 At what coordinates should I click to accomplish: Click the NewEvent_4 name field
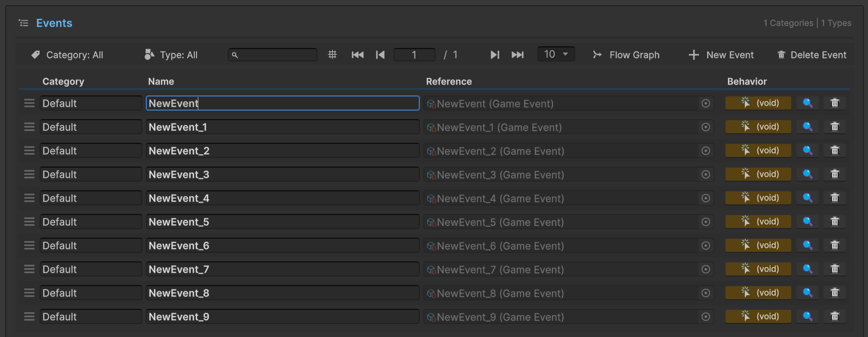(283, 198)
